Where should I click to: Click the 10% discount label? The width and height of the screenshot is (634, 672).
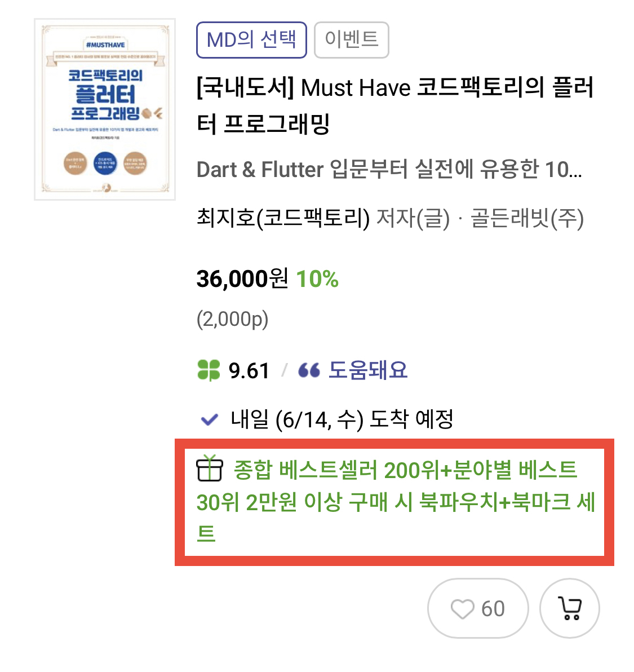pyautogui.click(x=317, y=279)
